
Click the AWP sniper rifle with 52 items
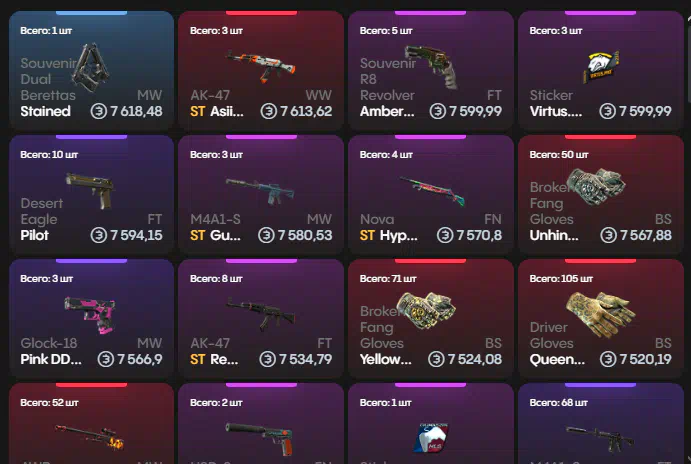[x=90, y=436]
